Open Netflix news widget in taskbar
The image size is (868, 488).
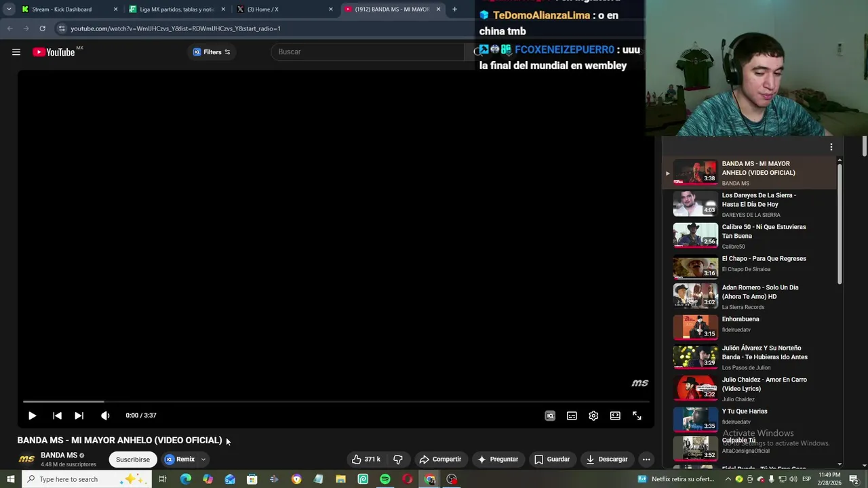tap(676, 479)
